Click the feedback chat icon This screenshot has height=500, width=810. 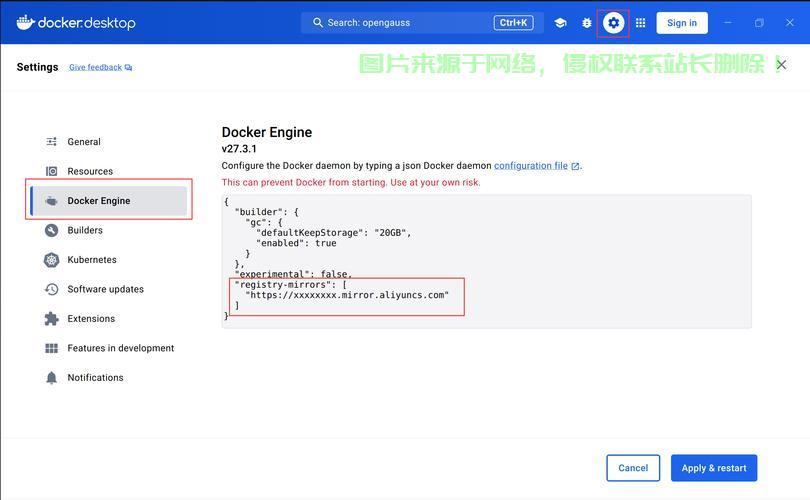[128, 68]
